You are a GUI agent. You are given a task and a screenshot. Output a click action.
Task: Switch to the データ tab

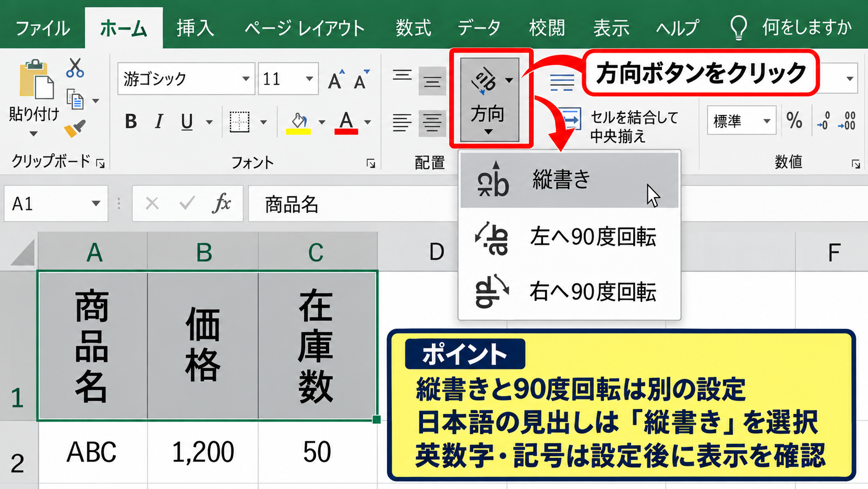(x=479, y=28)
